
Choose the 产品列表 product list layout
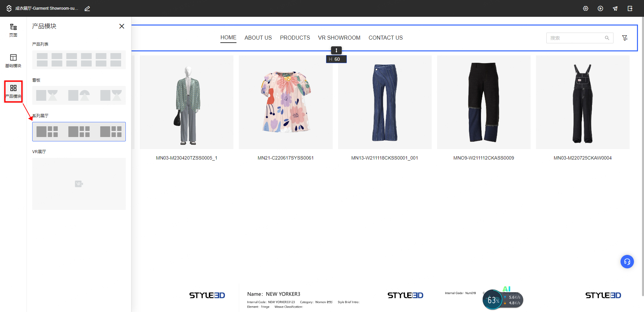pyautogui.click(x=79, y=60)
